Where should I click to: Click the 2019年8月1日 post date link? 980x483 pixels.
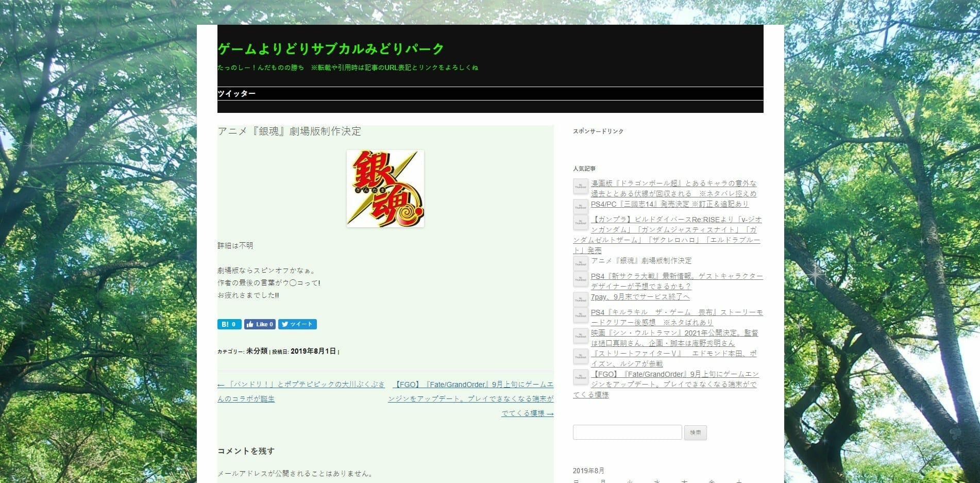point(313,351)
